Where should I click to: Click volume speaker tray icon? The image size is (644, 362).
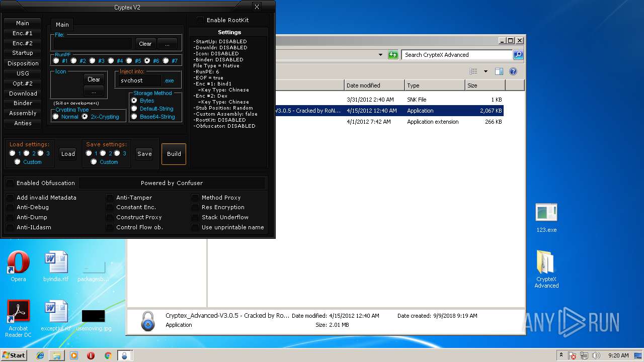(596, 355)
